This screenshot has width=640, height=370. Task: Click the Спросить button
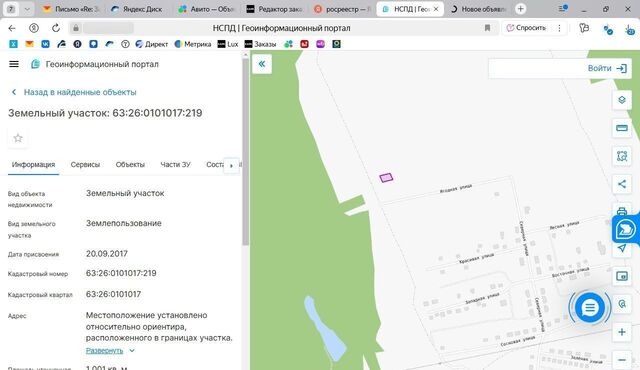(x=526, y=28)
